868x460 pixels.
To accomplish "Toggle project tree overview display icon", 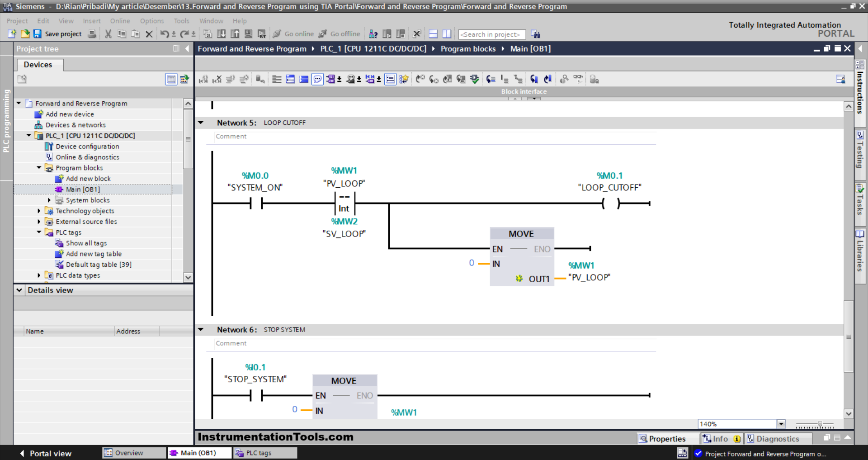I will tap(171, 79).
